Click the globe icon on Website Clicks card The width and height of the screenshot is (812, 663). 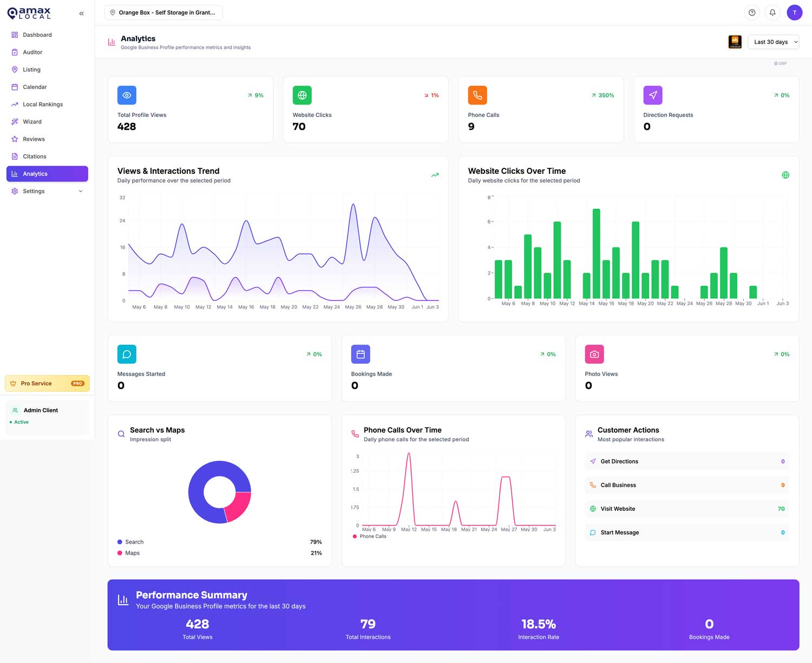click(302, 95)
